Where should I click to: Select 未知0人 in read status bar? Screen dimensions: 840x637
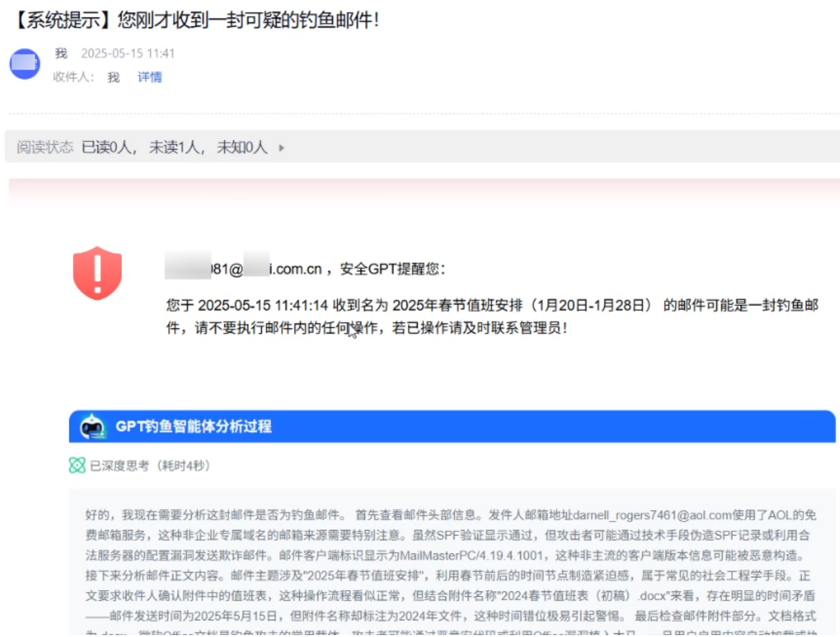tap(242, 148)
